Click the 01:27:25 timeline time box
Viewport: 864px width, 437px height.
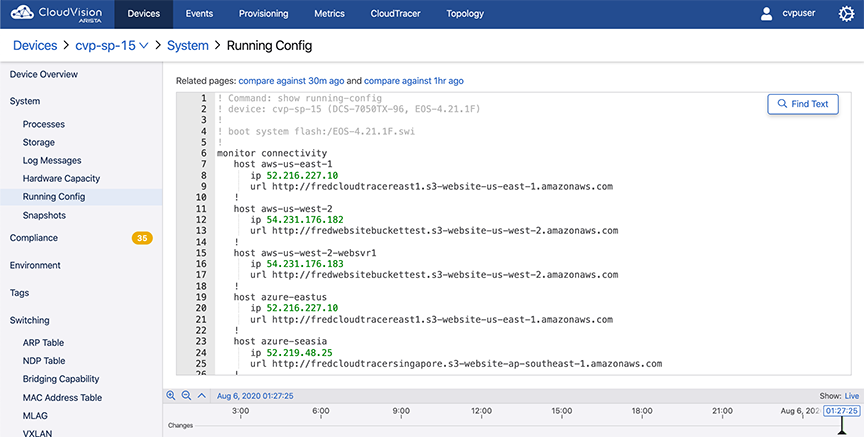(841, 411)
